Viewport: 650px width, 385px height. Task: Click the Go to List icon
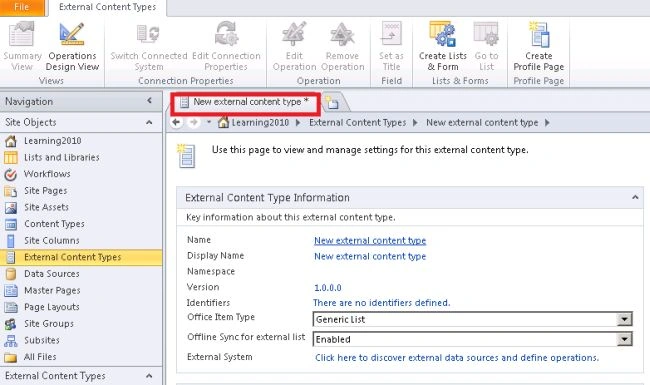[x=486, y=34]
